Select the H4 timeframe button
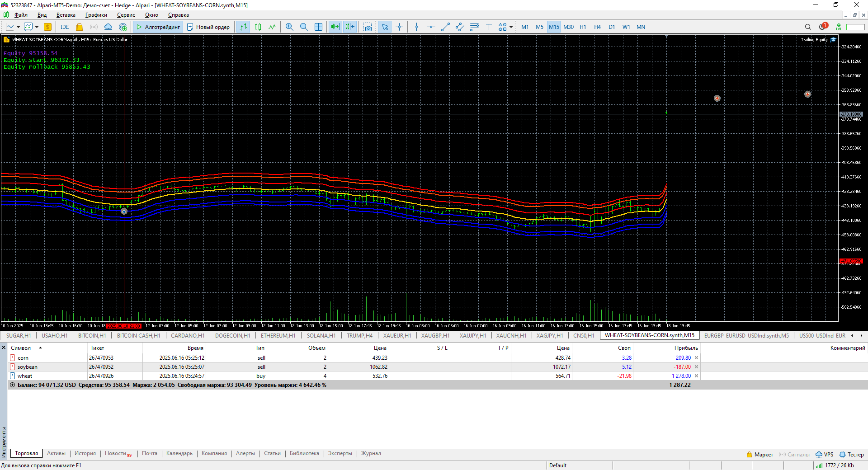 [x=597, y=27]
